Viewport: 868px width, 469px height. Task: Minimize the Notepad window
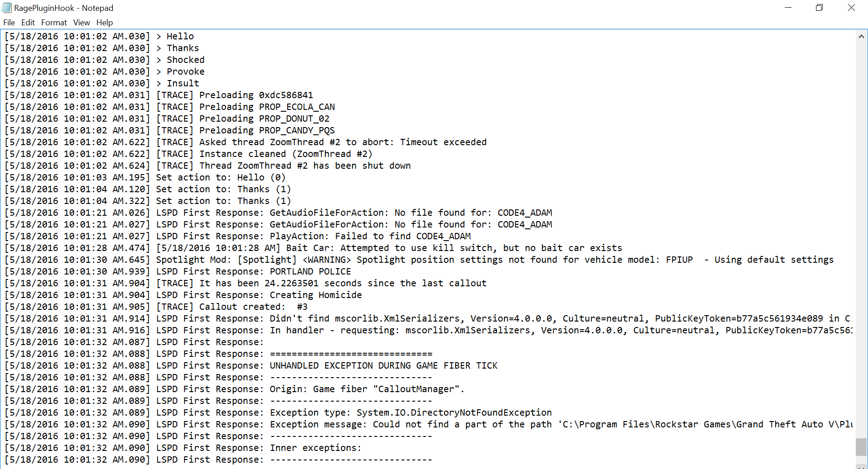tap(788, 8)
